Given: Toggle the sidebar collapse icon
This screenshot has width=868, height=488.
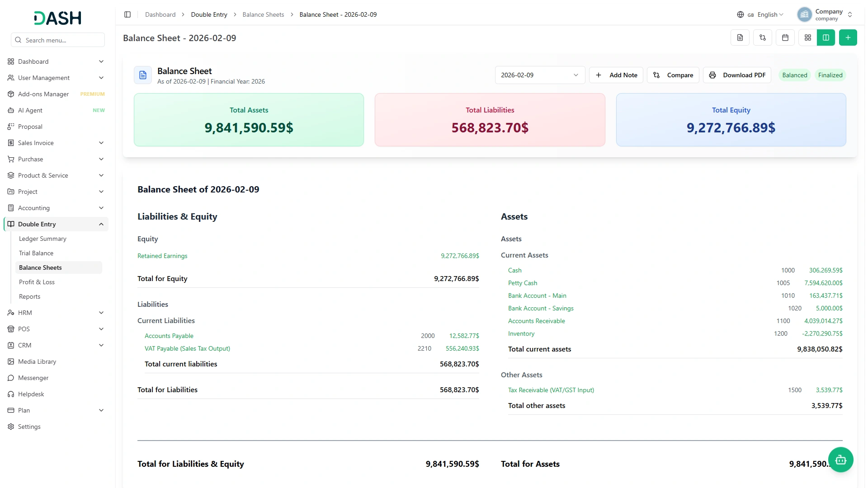Looking at the screenshot, I should (x=127, y=14).
